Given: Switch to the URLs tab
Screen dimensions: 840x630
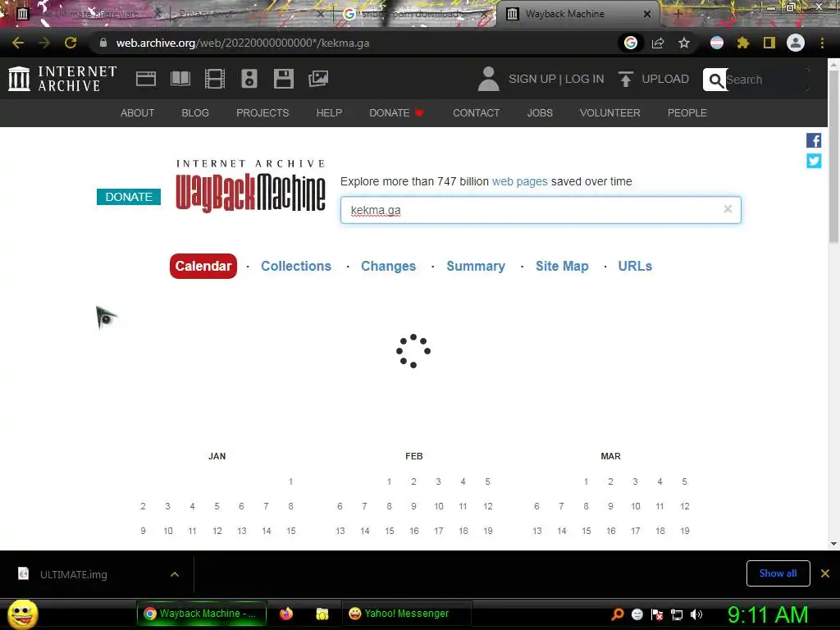Looking at the screenshot, I should click(635, 266).
